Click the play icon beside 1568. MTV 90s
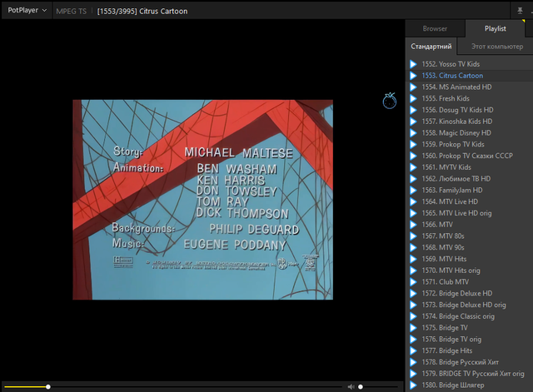533x392 pixels. pos(413,248)
